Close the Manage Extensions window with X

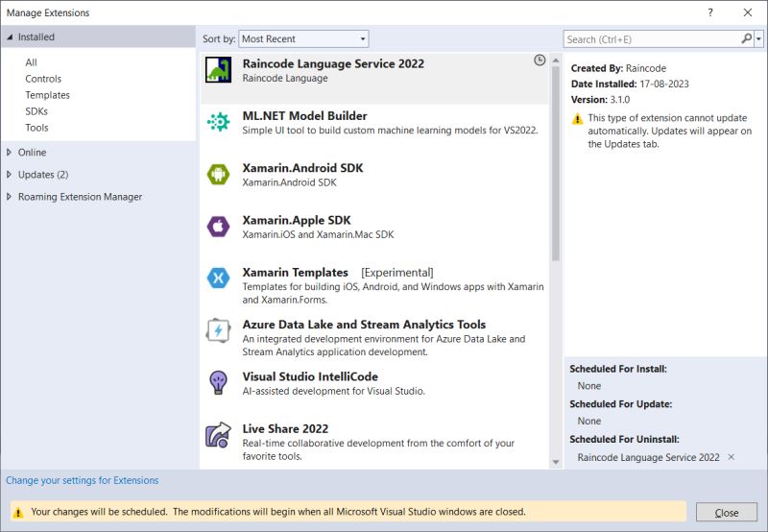point(748,12)
